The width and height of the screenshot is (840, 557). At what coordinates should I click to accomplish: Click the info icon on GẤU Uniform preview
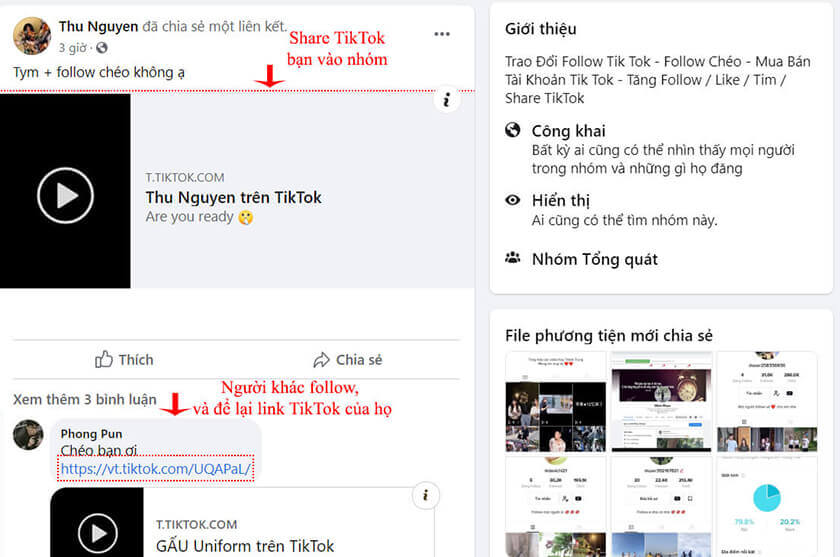coord(426,495)
